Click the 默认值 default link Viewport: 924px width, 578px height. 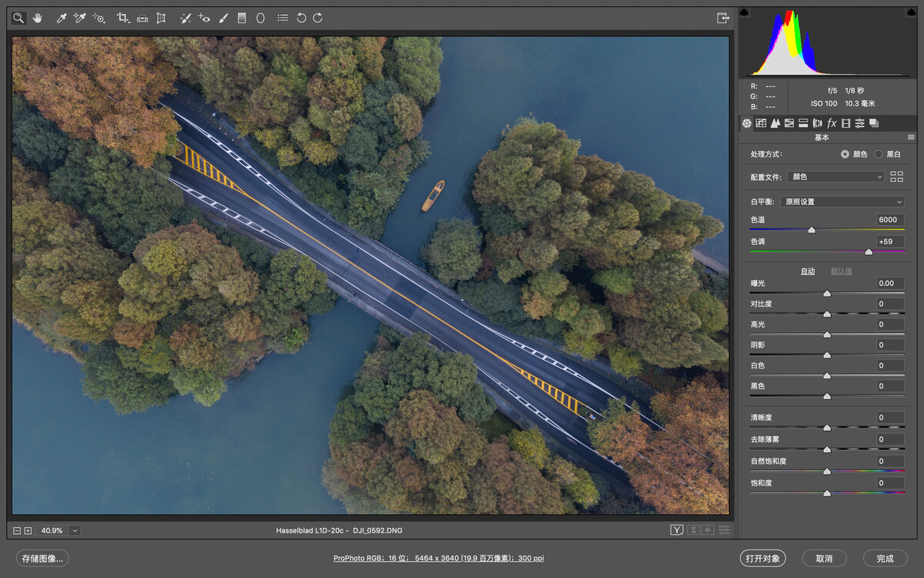click(x=841, y=271)
